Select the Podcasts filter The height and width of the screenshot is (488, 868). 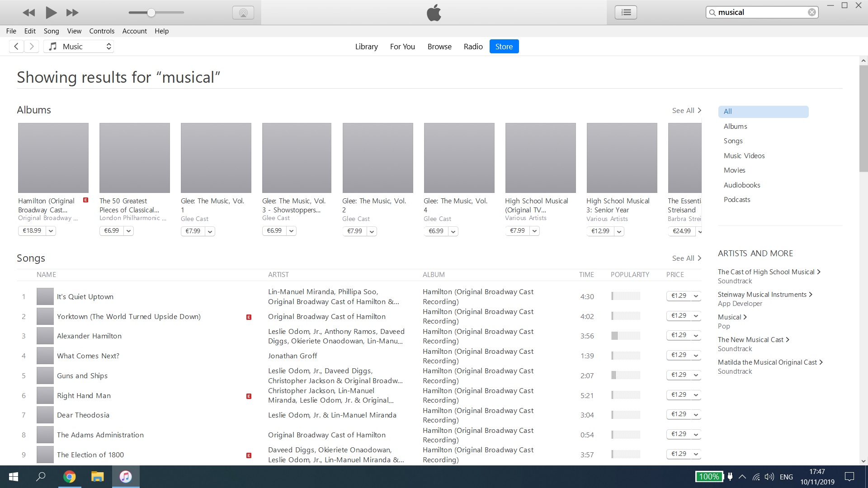pos(737,199)
